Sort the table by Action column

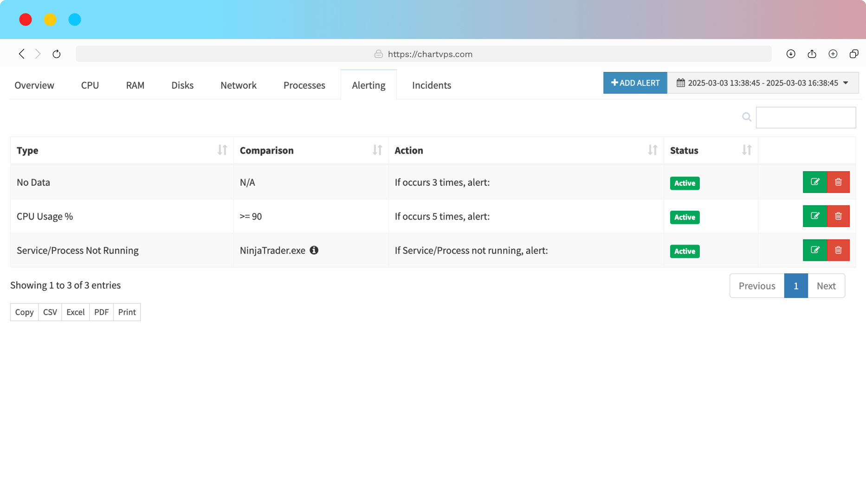653,150
